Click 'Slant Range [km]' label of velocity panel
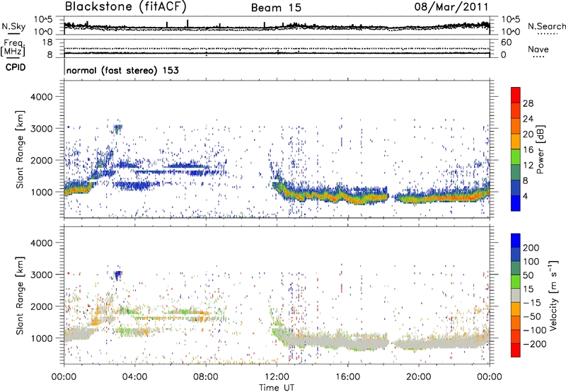The width and height of the screenshot is (566, 392). (20, 295)
